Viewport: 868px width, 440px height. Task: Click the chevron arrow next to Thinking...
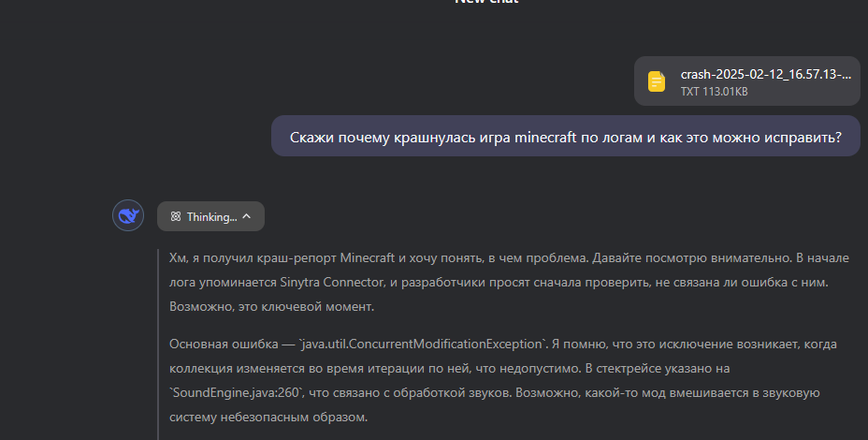[247, 216]
